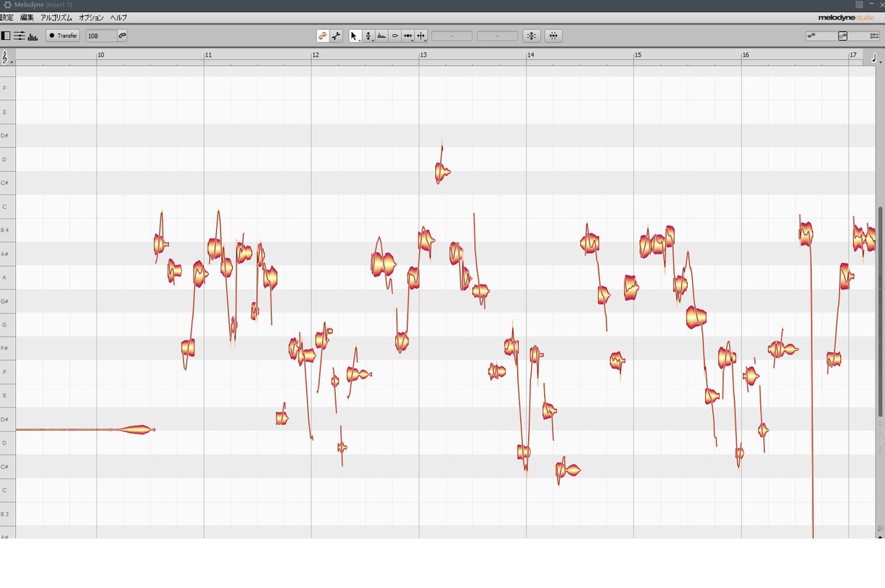Click the Melodyne gear icon in title bar
885x588 pixels.
pos(7,5)
